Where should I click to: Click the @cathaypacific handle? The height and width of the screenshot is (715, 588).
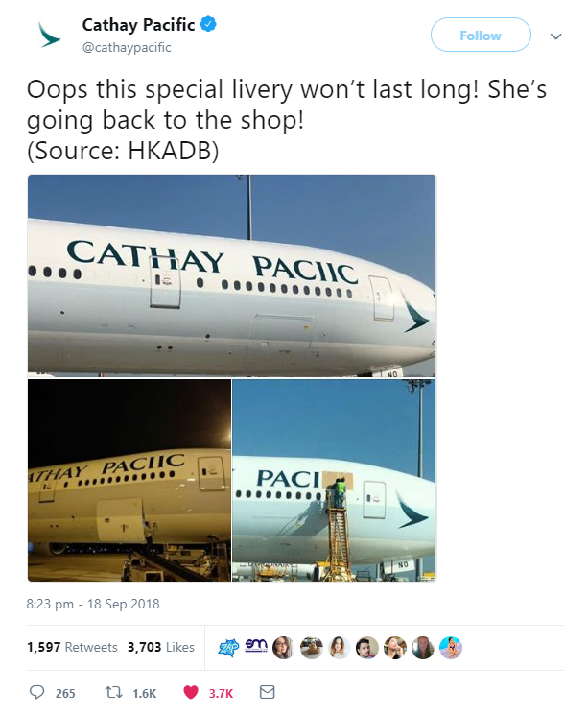point(127,47)
